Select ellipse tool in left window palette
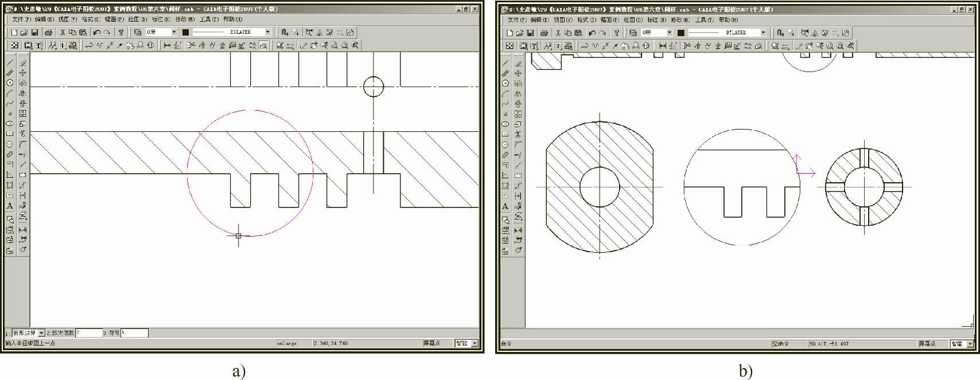This screenshot has width=980, height=380. point(10,123)
